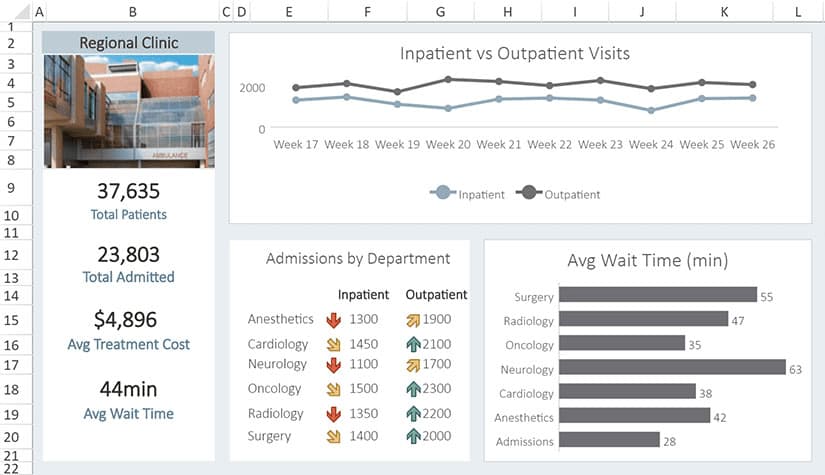Select column B header
Viewport: 825px width, 475px height.
click(133, 12)
